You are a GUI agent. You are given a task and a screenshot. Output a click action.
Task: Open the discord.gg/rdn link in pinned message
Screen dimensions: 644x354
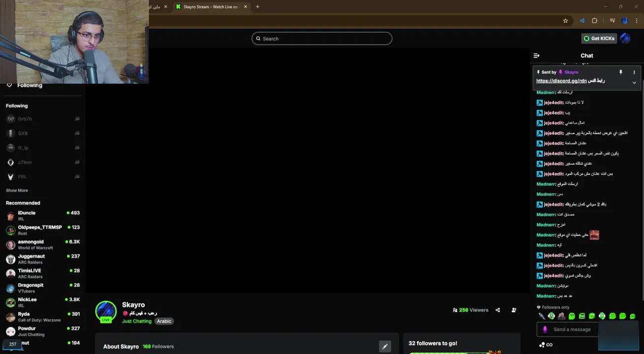click(x=561, y=81)
